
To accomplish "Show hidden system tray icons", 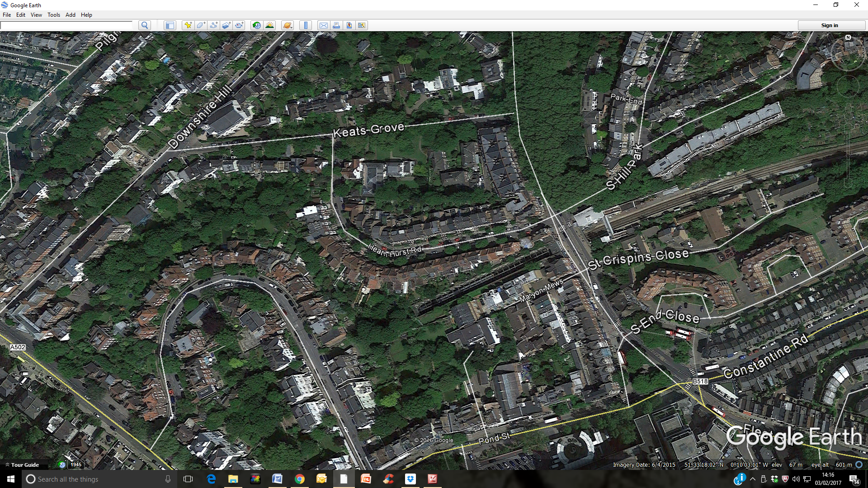I will (753, 479).
